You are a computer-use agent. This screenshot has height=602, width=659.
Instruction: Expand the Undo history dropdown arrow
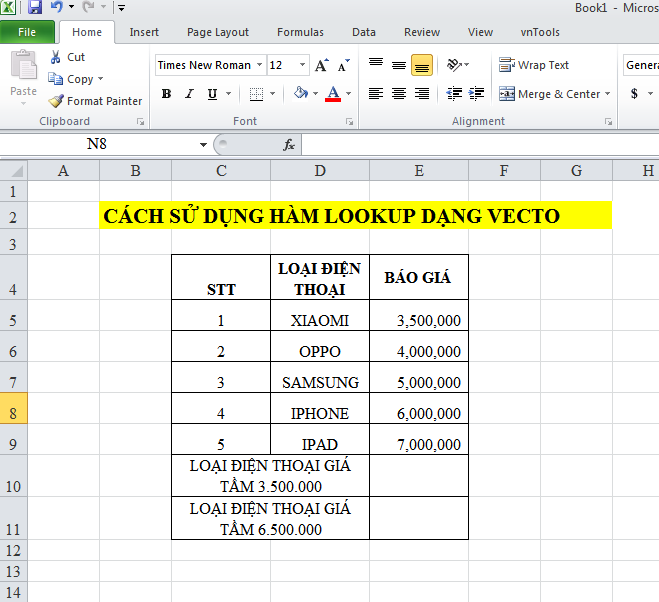pyautogui.click(x=71, y=6)
